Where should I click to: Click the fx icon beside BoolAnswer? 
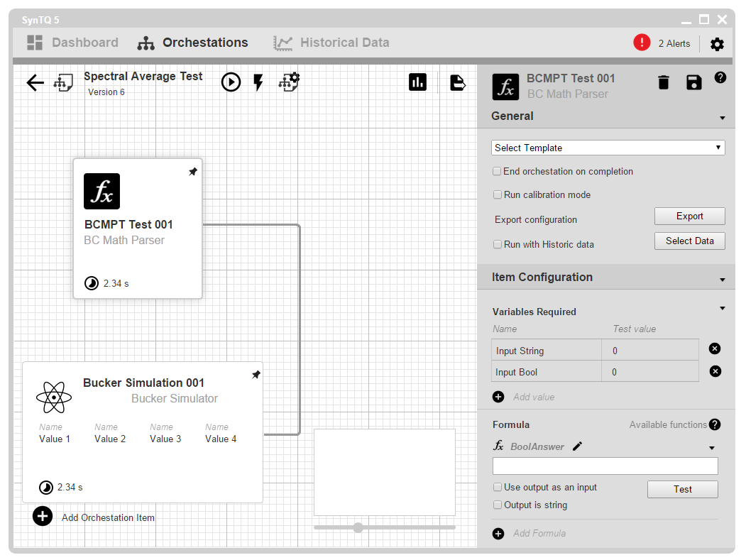click(x=498, y=445)
